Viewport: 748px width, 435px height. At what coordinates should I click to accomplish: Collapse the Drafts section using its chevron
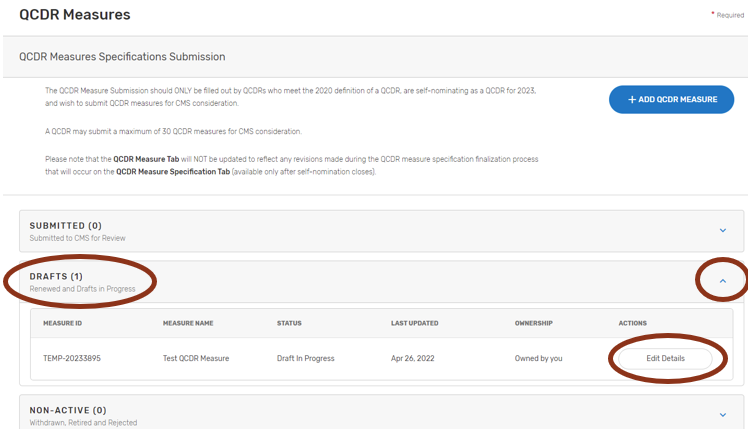pyautogui.click(x=723, y=281)
